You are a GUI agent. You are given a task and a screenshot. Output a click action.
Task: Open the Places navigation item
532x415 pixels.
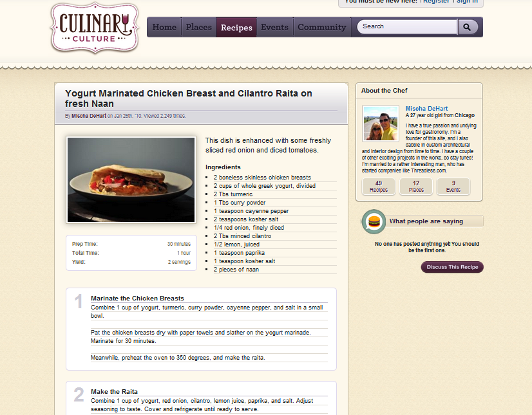pyautogui.click(x=198, y=27)
